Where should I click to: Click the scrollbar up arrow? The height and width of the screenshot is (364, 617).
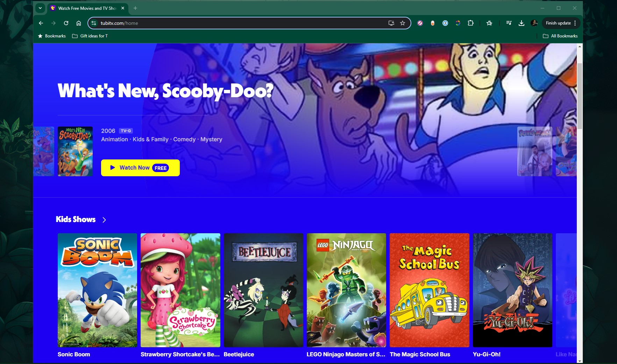coord(580,46)
